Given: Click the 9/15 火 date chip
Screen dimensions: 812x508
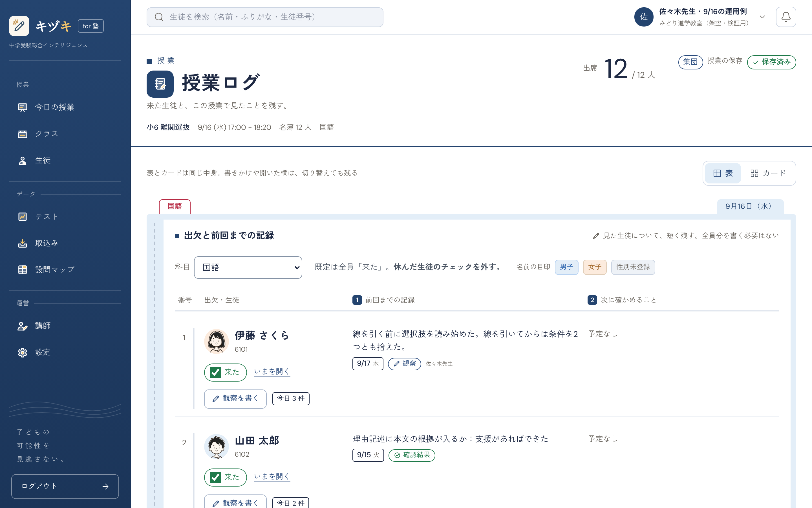Looking at the screenshot, I should [x=368, y=455].
